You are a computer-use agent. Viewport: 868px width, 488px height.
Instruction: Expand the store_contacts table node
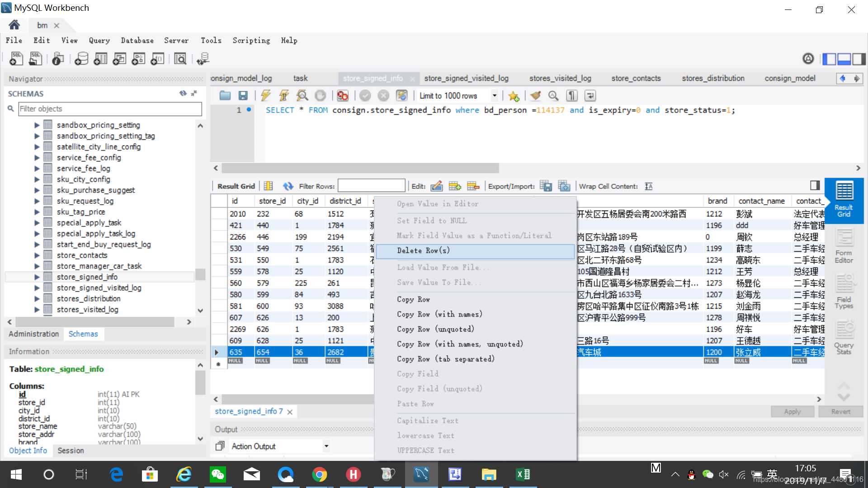(x=37, y=255)
